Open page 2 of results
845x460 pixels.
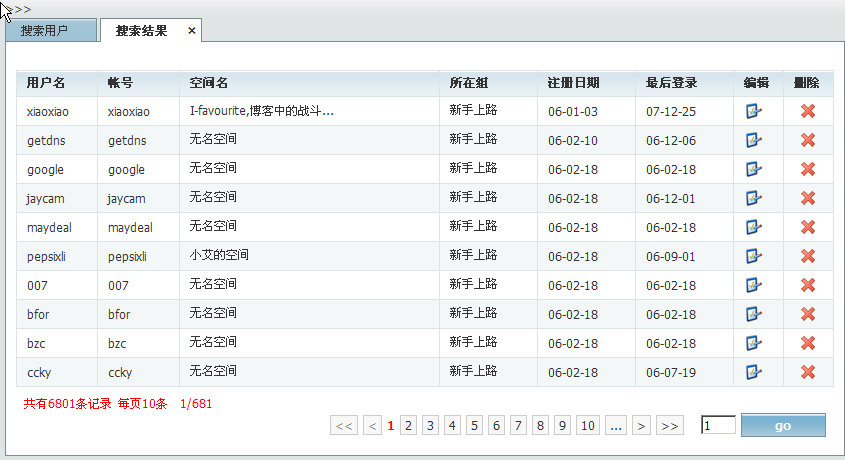408,426
